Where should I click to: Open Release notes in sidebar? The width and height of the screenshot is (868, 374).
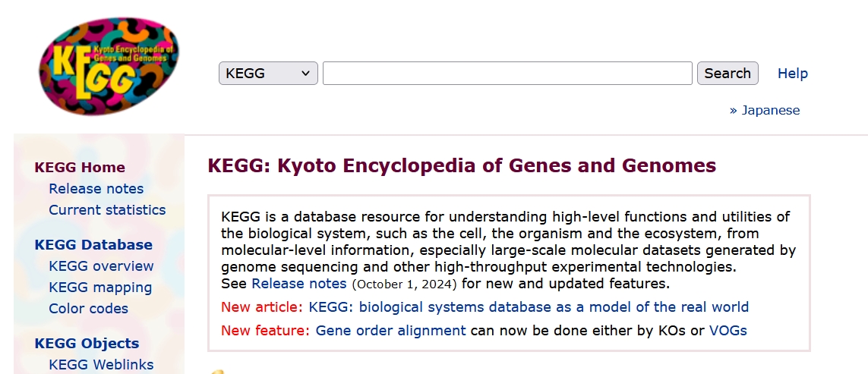click(96, 189)
